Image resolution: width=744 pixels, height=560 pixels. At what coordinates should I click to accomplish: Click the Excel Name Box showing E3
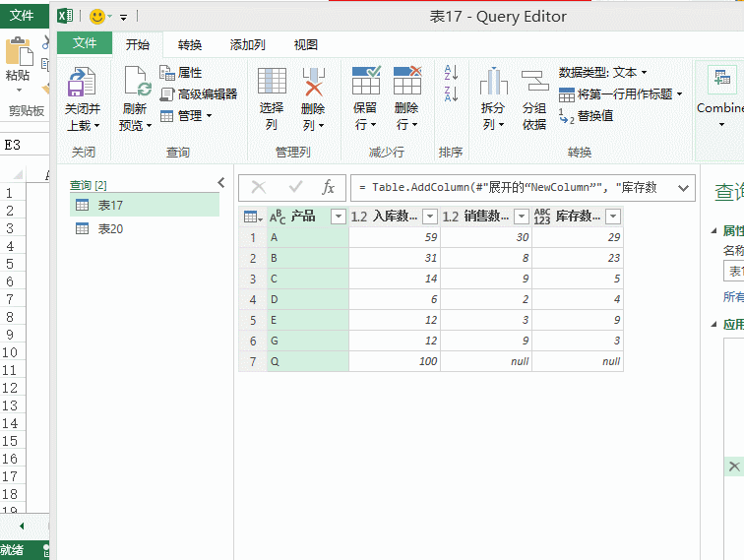(25, 145)
